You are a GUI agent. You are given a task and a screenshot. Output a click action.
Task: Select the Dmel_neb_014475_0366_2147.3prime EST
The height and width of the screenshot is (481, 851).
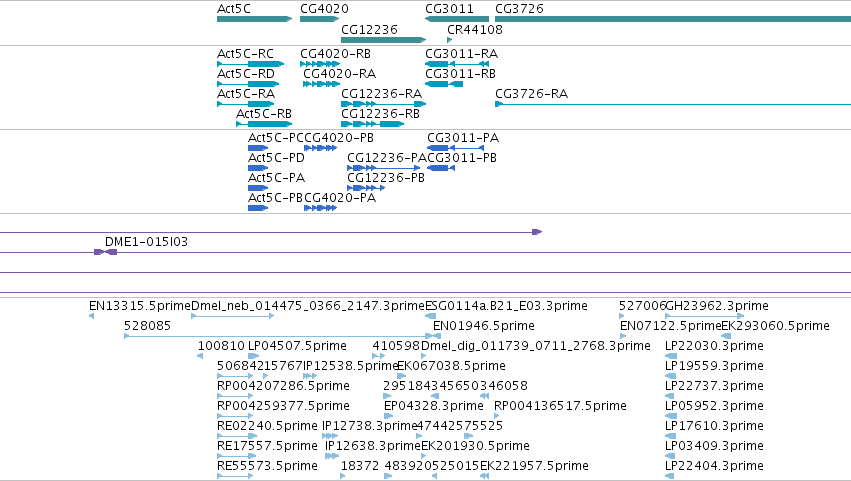pyautogui.click(x=233, y=316)
